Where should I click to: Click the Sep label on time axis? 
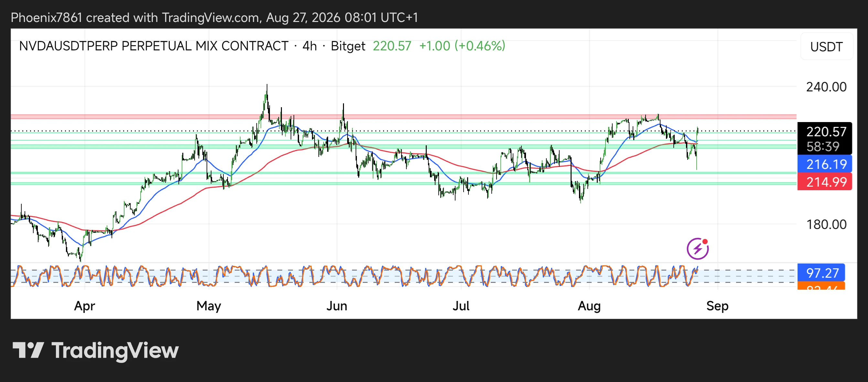pos(717,306)
